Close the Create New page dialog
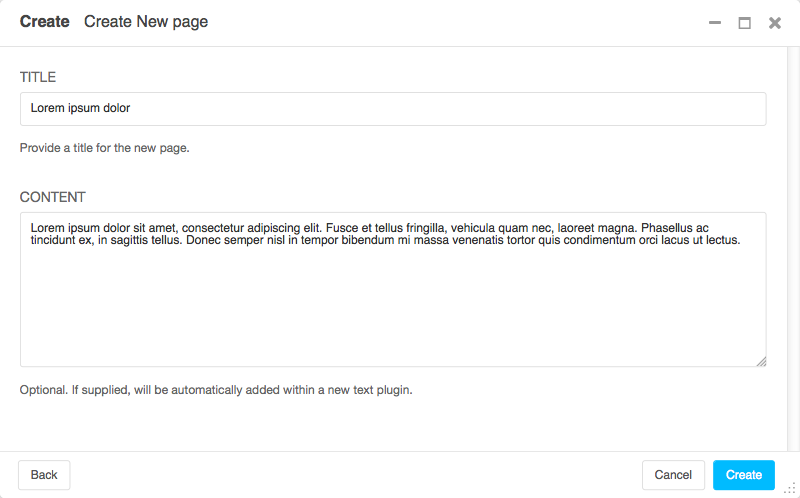Screen dimensions: 800x498 (x=774, y=23)
